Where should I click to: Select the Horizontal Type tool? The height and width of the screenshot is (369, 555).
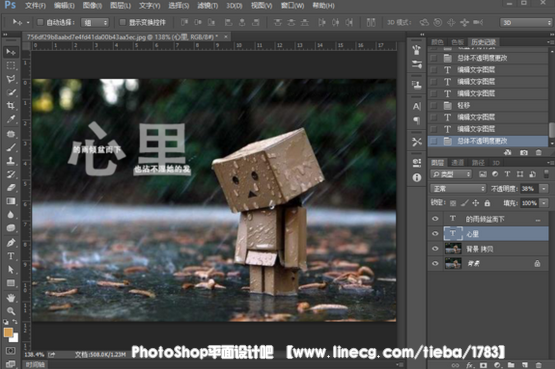pos(11,256)
